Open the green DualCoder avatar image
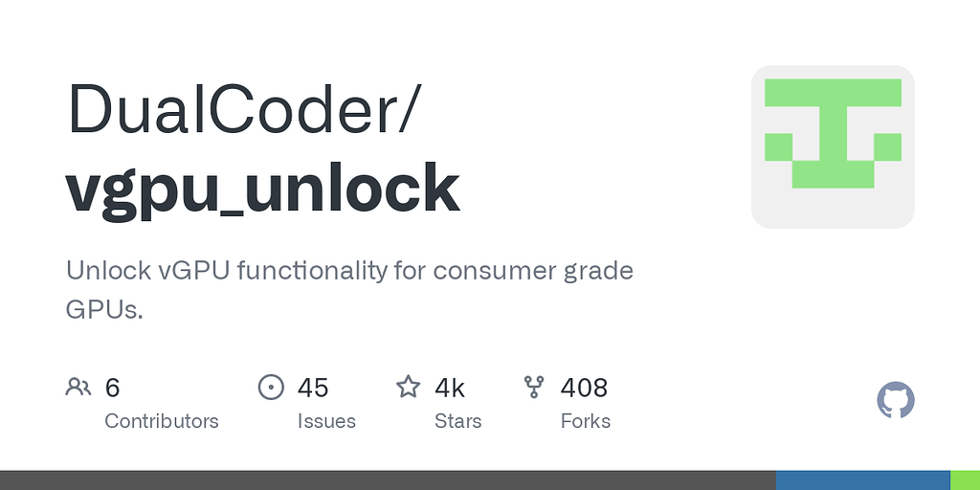 click(x=833, y=146)
